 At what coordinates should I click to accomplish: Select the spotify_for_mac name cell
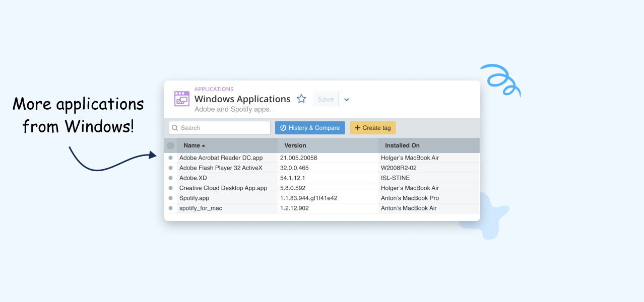point(227,208)
